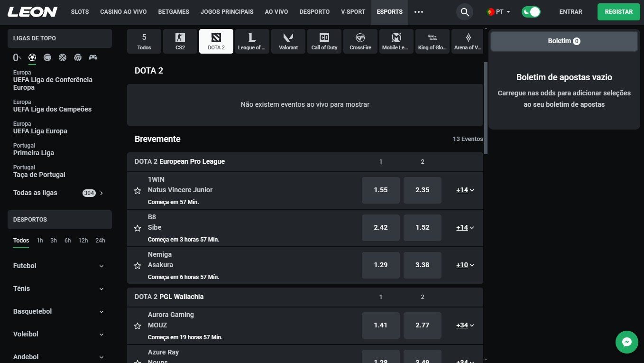Screen dimensions: 644x363
Task: Favorite the 1WIN vs Natus Vincere match
Action: point(138,190)
